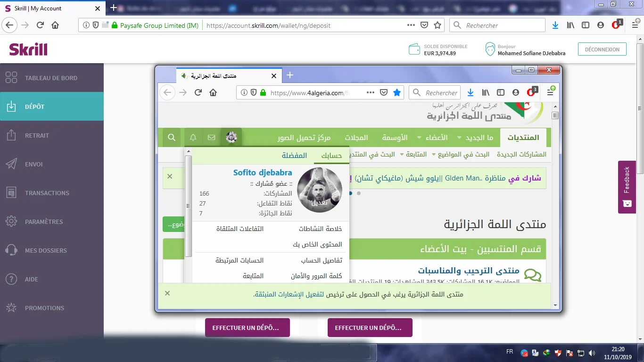Open the forum notifications bell

[x=193, y=138]
